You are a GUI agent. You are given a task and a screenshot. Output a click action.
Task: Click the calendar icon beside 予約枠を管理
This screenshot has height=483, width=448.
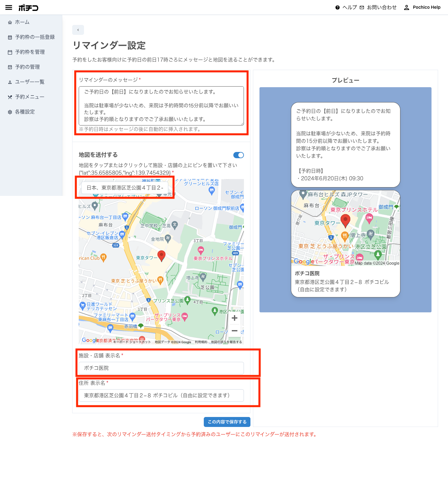10,52
